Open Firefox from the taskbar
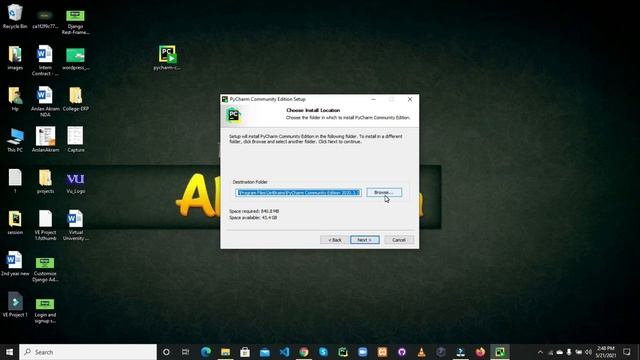Screen dimensions: 640x360 click(480, 352)
